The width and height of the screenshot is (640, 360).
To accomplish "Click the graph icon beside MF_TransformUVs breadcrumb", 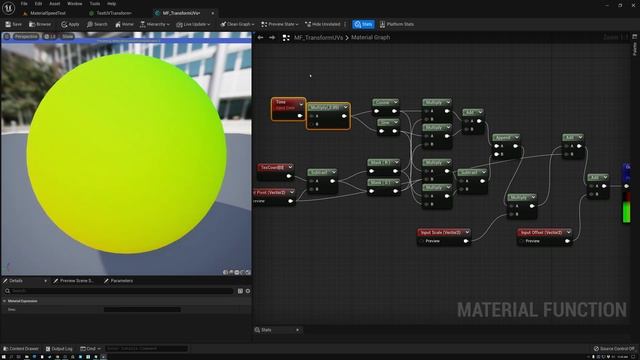I will click(286, 38).
